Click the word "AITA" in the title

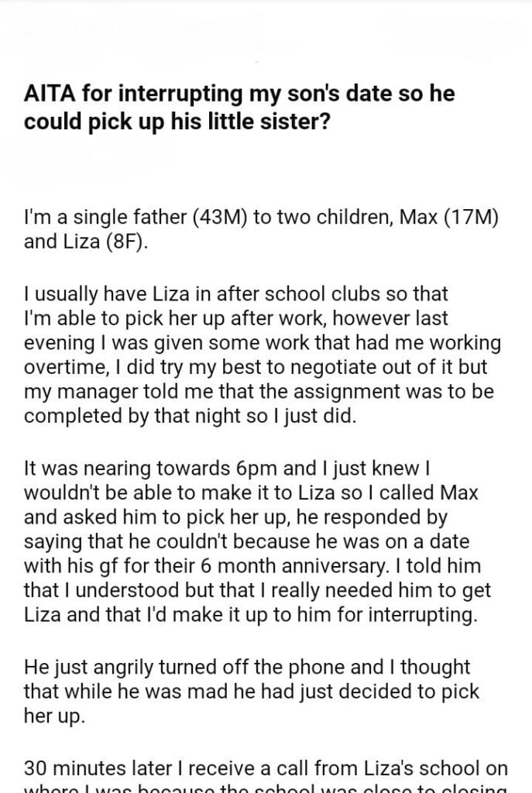pyautogui.click(x=50, y=96)
